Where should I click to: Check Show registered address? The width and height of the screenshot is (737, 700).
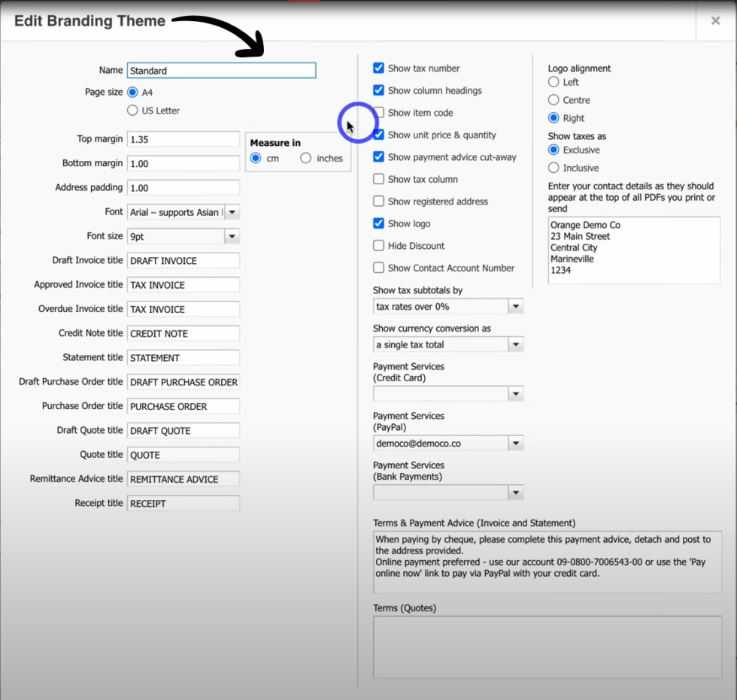pyautogui.click(x=378, y=202)
